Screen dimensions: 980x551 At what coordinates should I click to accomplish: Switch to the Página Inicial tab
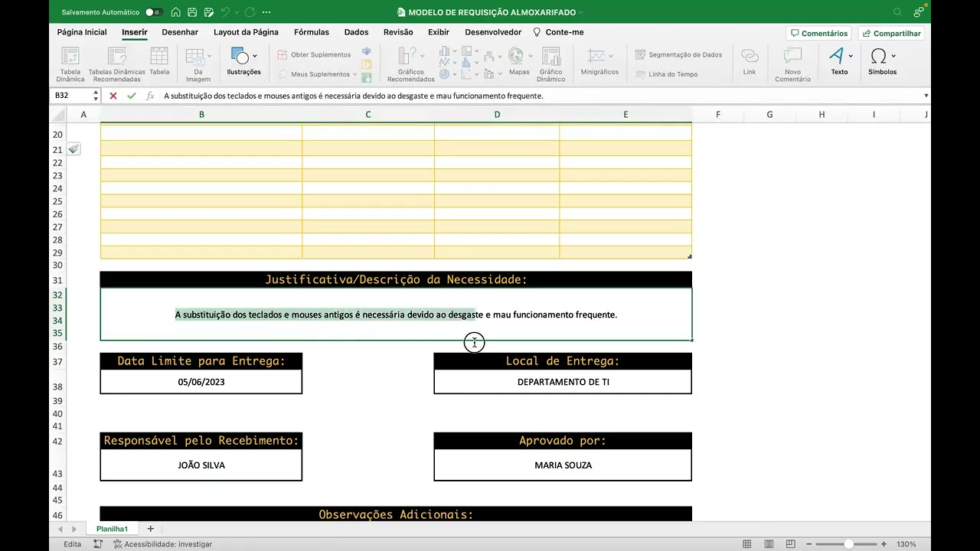(82, 32)
